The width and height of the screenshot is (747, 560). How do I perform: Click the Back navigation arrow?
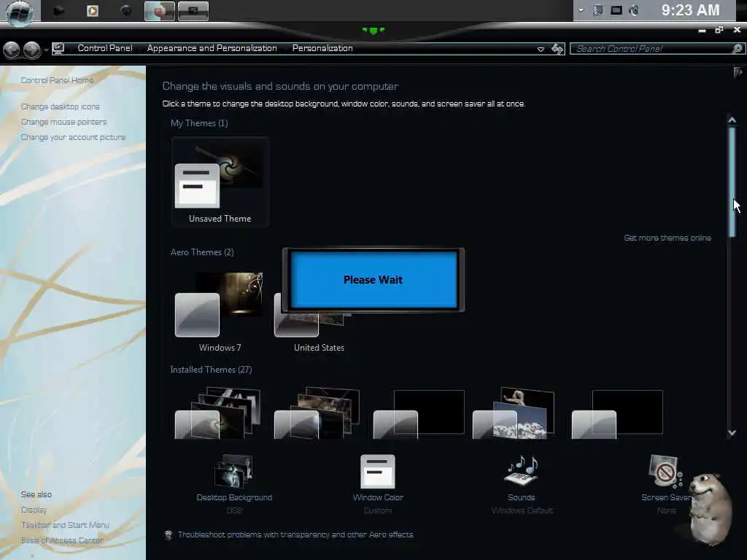[12, 49]
